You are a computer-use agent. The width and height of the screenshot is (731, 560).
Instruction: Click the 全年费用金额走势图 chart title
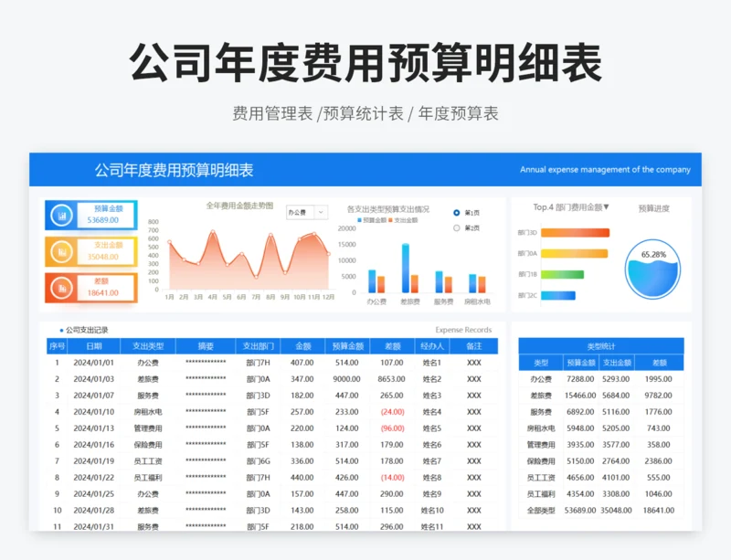point(239,206)
